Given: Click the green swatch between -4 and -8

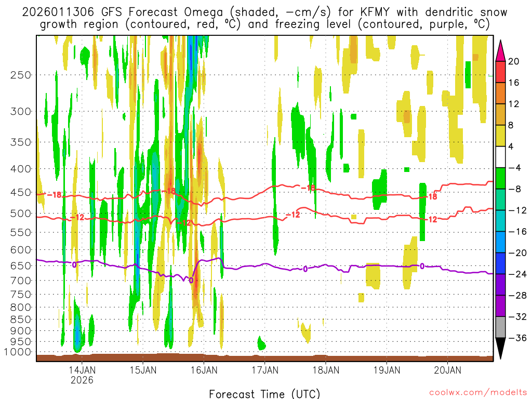Looking at the screenshot, I should point(500,178).
